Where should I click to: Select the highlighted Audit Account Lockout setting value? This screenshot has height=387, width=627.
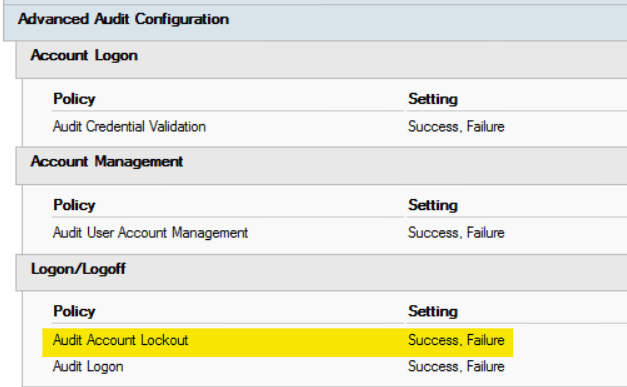456,340
